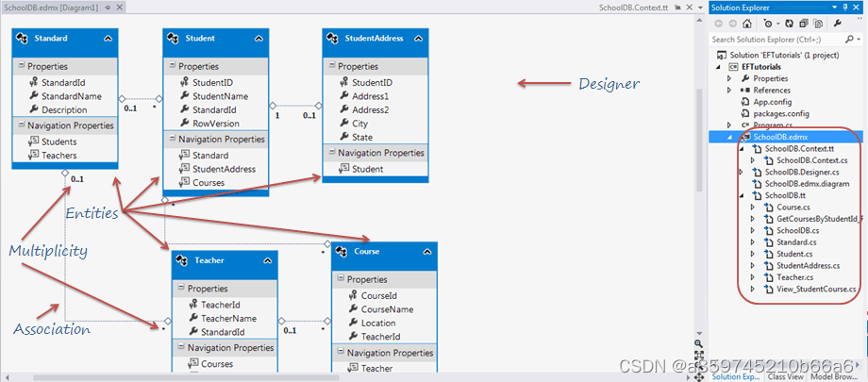Image resolution: width=868 pixels, height=382 pixels.
Task: Click the Standard entity header icon
Action: point(23,38)
